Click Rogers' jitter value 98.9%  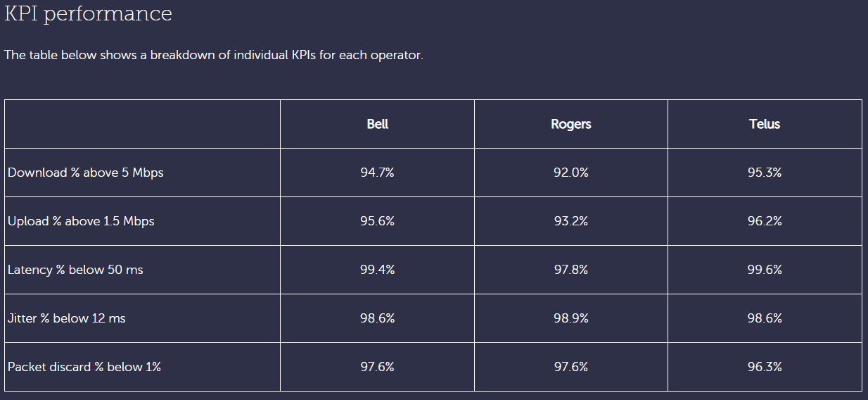click(x=570, y=318)
